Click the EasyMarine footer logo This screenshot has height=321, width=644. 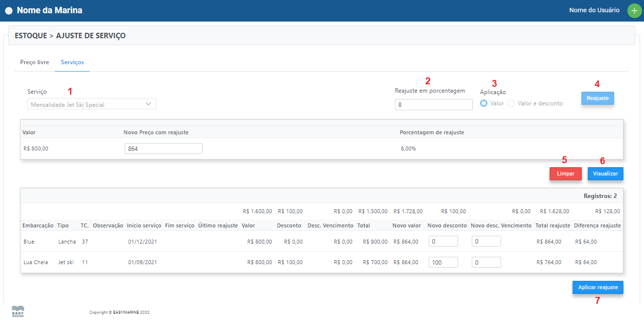(x=18, y=311)
